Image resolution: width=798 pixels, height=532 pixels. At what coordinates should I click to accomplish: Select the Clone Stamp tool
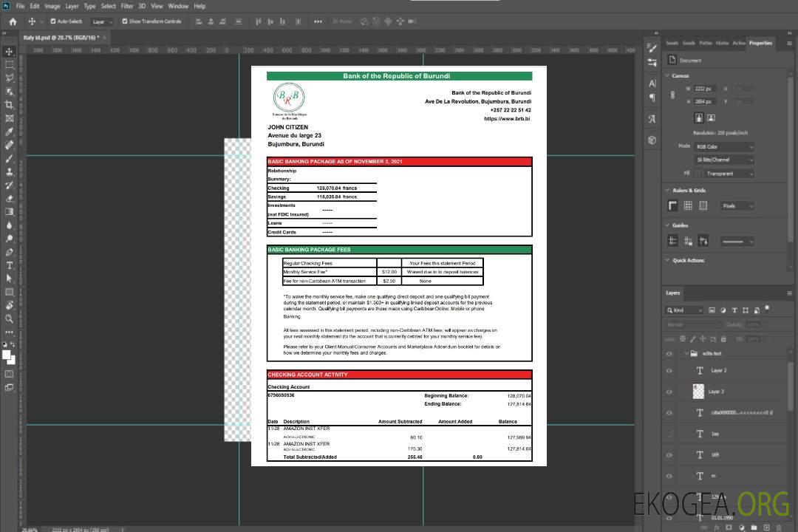coord(9,171)
